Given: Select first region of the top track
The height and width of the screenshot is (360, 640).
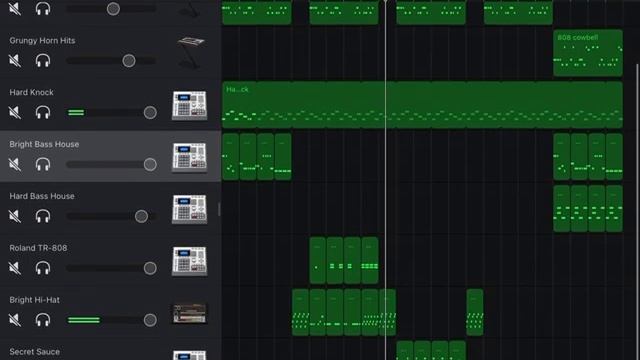Looking at the screenshot, I should click(257, 12).
